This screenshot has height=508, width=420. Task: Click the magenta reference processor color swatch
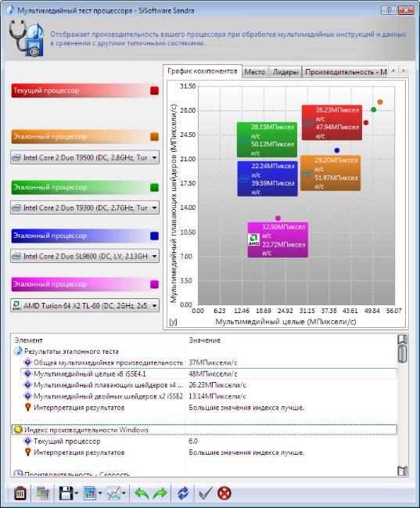coord(154,284)
